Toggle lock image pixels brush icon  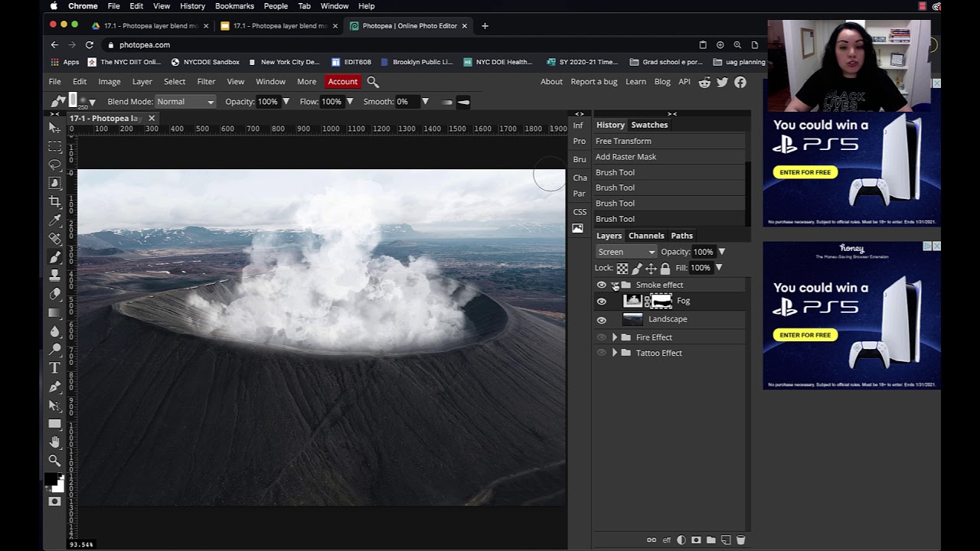click(x=637, y=269)
